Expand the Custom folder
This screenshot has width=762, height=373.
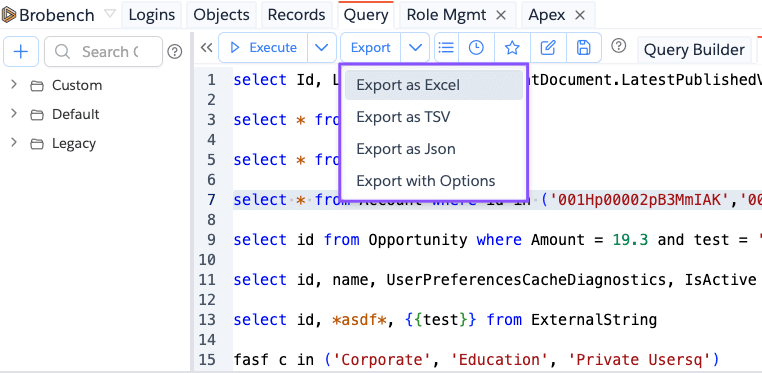pyautogui.click(x=14, y=85)
